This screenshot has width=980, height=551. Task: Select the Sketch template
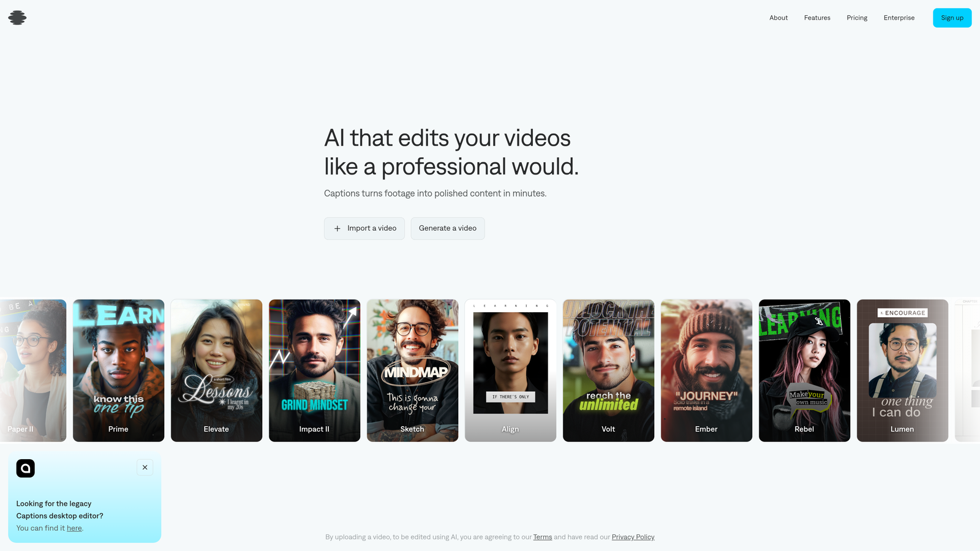pos(412,370)
